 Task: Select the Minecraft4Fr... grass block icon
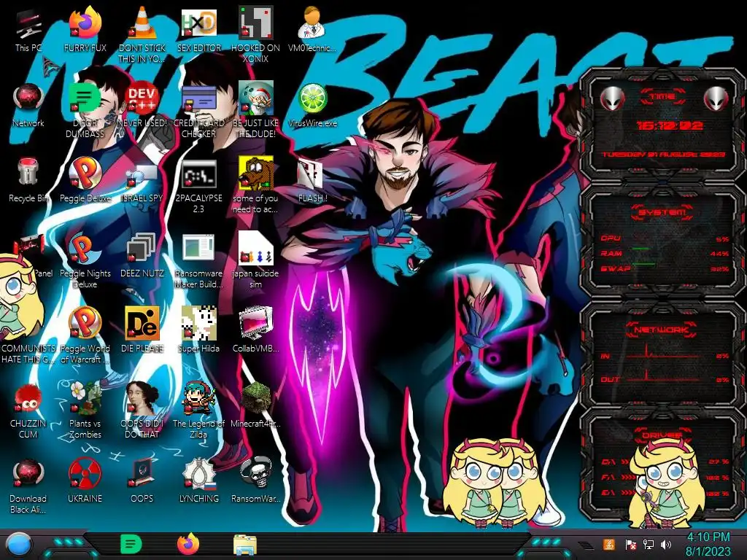click(255, 405)
